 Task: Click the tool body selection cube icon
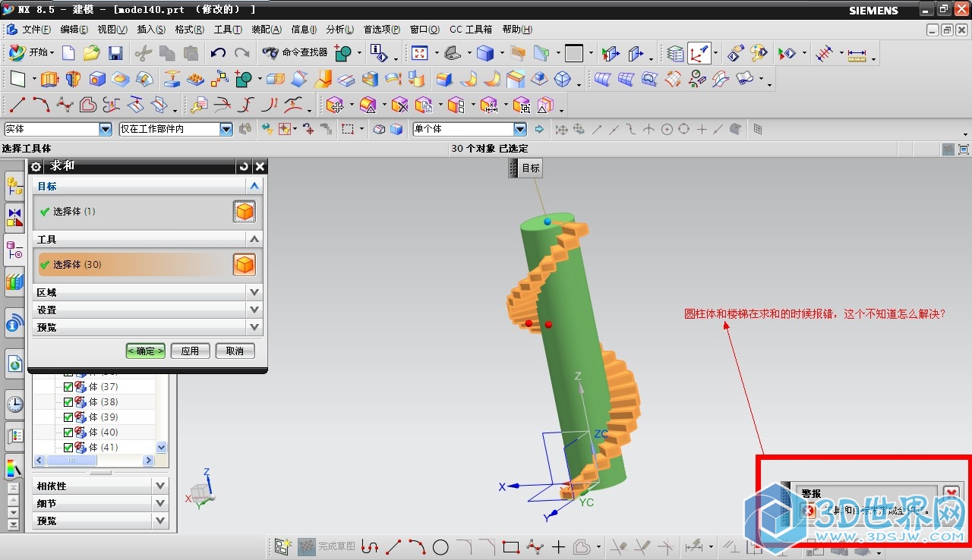point(245,265)
